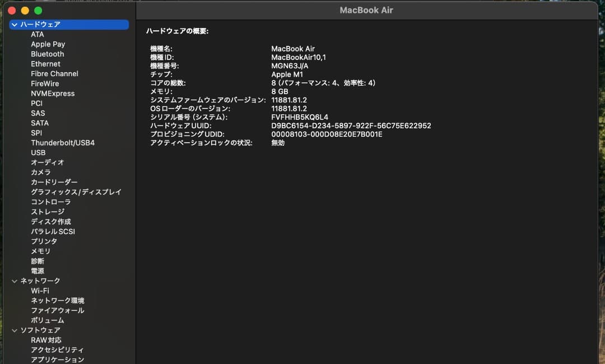Screen dimensions: 605x364
Task: Select Bluetooth in the hardware sidebar
Action: (x=47, y=54)
